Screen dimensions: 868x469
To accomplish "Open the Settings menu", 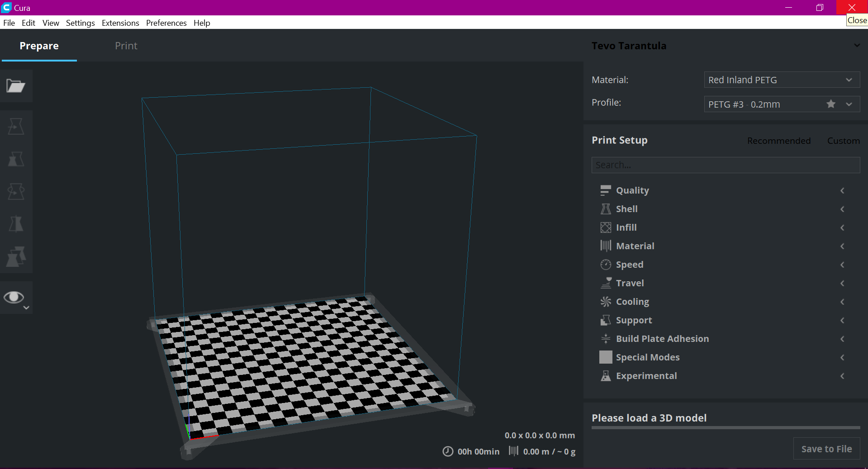I will pos(81,23).
